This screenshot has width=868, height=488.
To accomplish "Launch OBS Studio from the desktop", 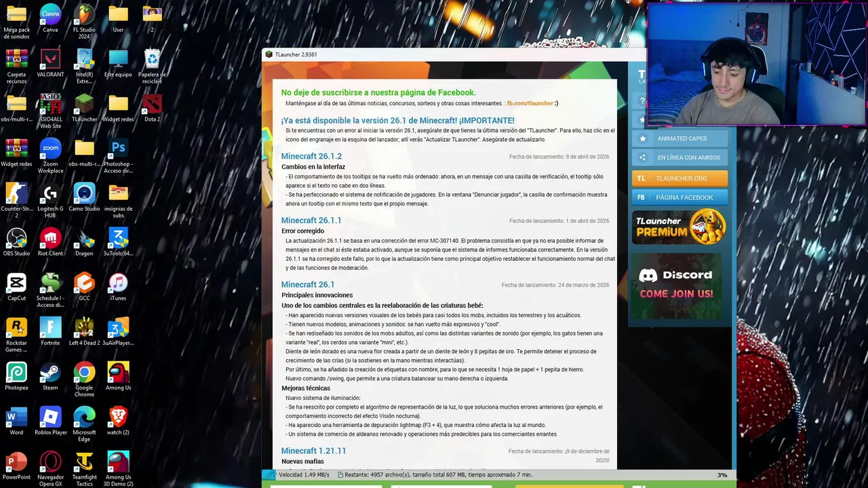I will (16, 243).
